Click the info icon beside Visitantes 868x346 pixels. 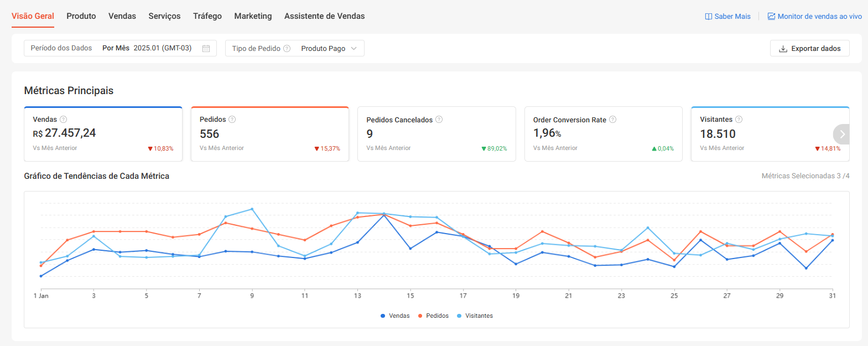739,120
